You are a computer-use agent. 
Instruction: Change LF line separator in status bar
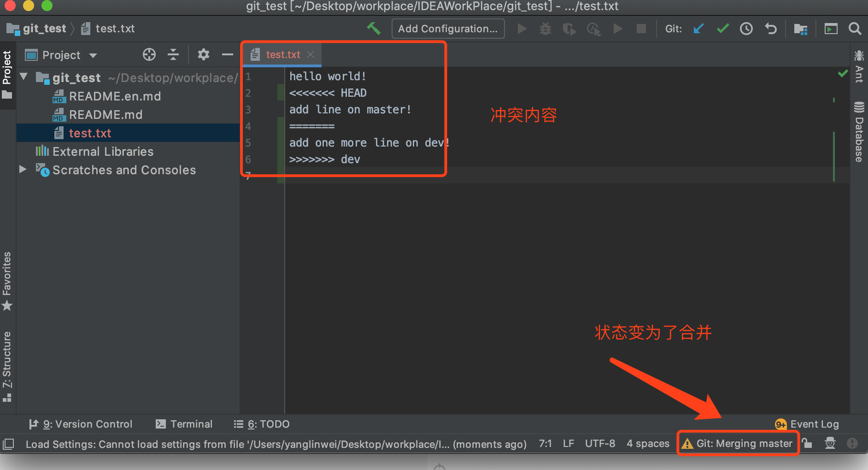click(x=568, y=443)
